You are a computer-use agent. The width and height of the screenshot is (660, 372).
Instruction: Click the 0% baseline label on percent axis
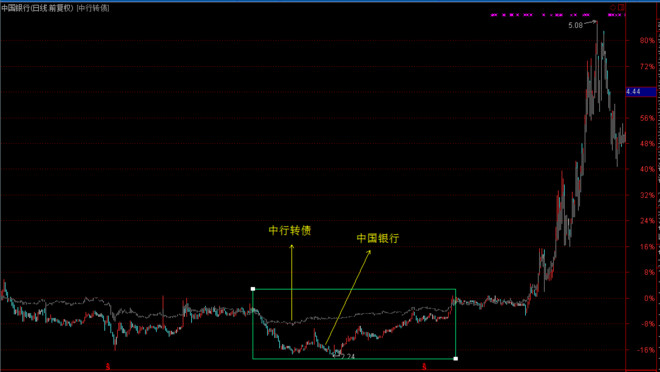tap(649, 298)
